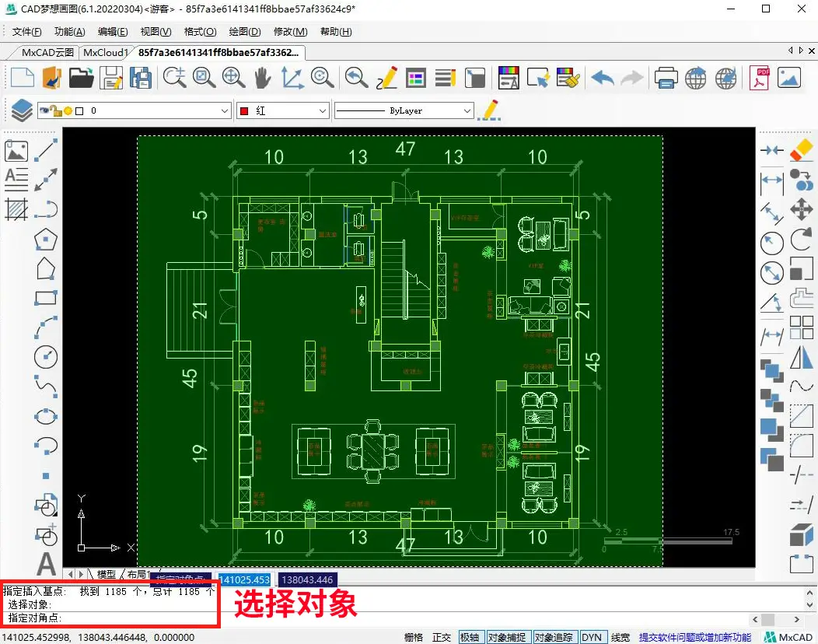Select the Circle drawing tool
Screen dimensions: 818x644
[46, 356]
